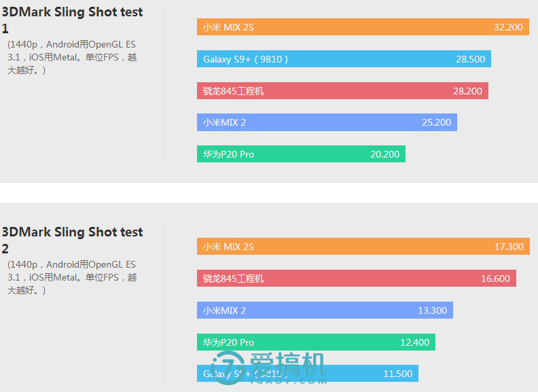Click the orange 小米 MIX 2S bar in test 1
Viewport: 538px width, 392px height.
point(363,26)
